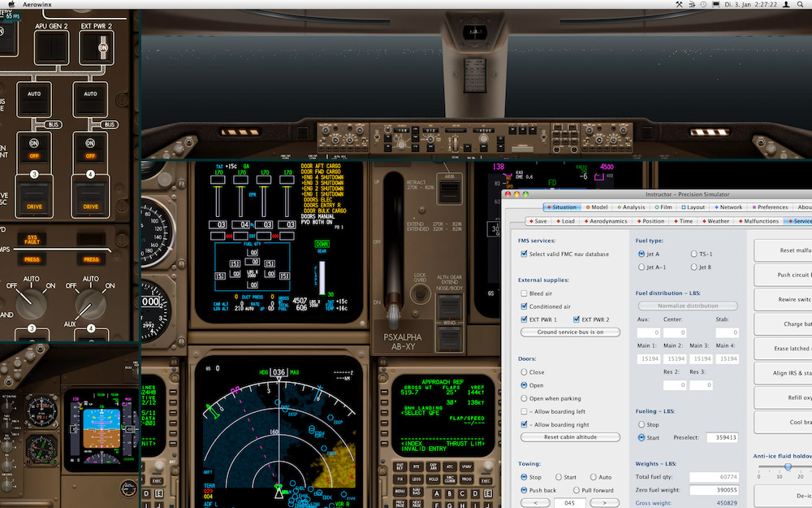
Task: Enable the Bleed air checkbox
Action: pos(524,293)
